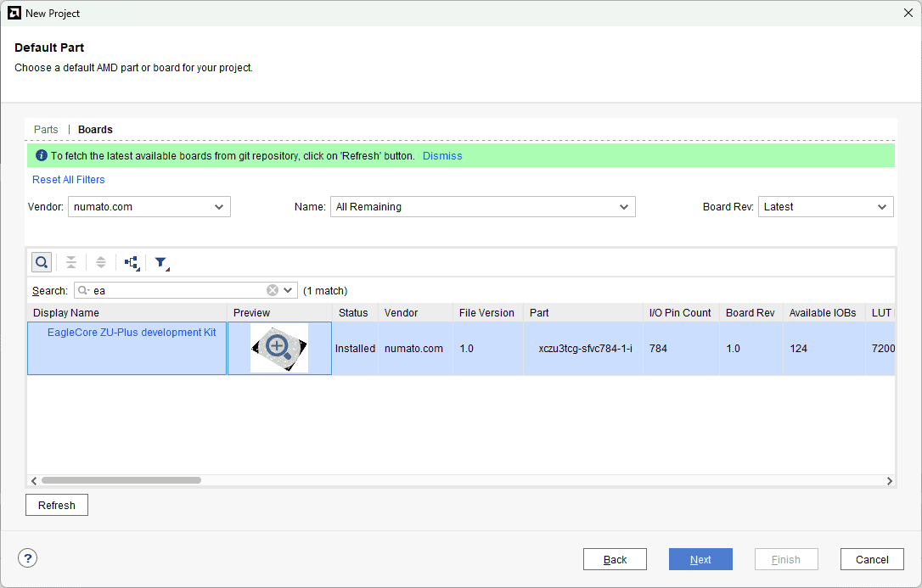This screenshot has height=588, width=922.
Task: Open the Board Rev 'Latest' dropdown
Action: click(x=825, y=207)
